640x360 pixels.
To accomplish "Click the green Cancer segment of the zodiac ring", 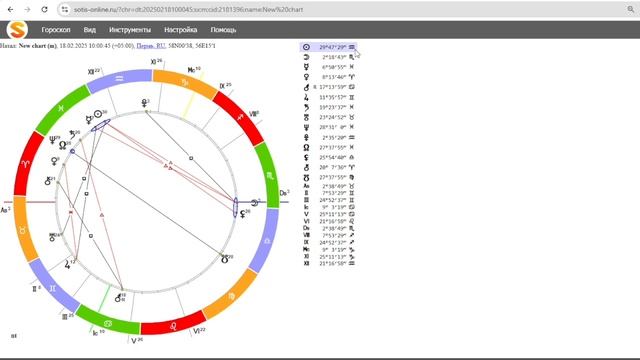I will click(108, 323).
